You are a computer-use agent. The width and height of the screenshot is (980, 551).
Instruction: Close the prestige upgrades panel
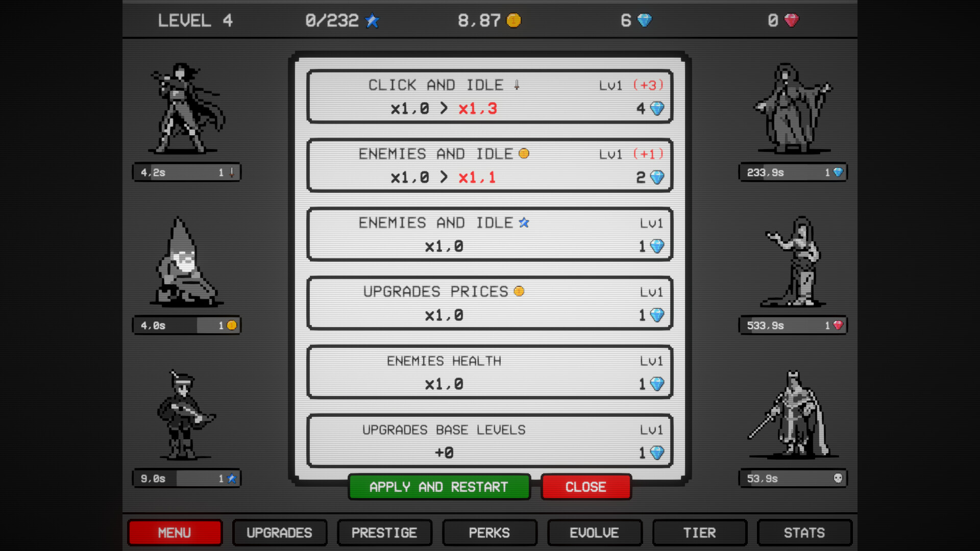coord(586,487)
